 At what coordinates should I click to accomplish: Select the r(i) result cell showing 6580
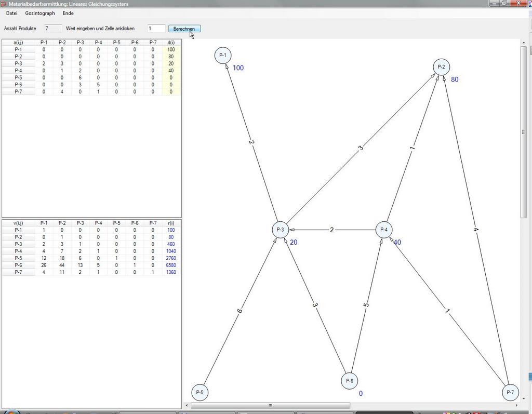pyautogui.click(x=171, y=265)
